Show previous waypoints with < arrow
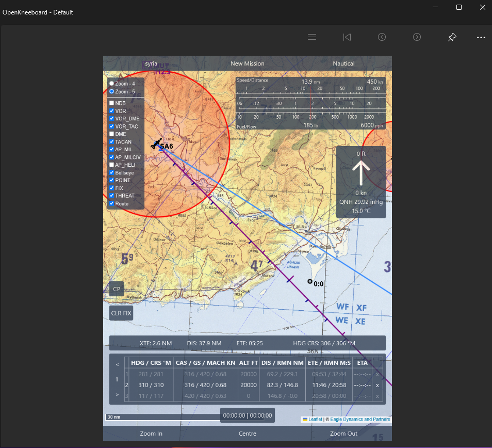Viewport: 492px width, 448px height. point(117,365)
